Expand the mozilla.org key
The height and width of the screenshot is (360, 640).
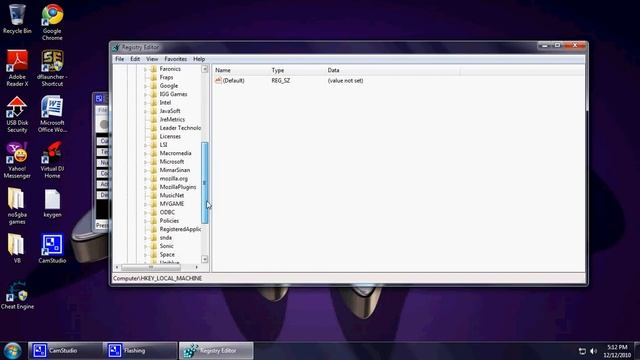coord(146,178)
